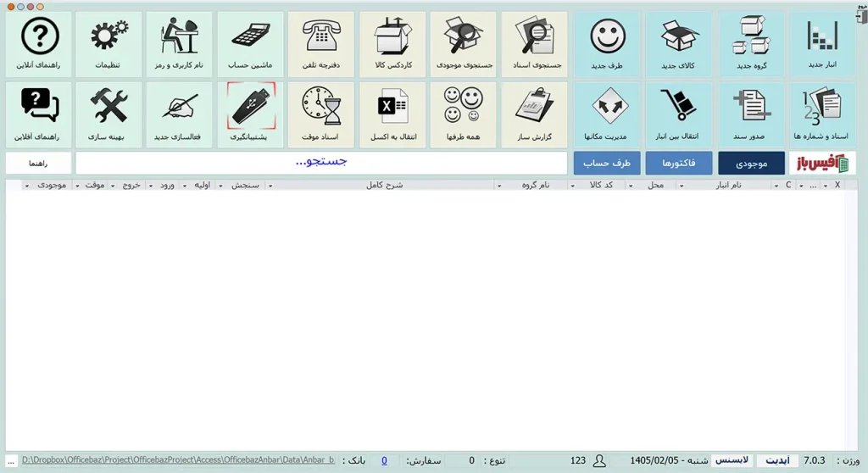Open the database file path link
Viewport: 868px width, 473px height.
click(178, 459)
